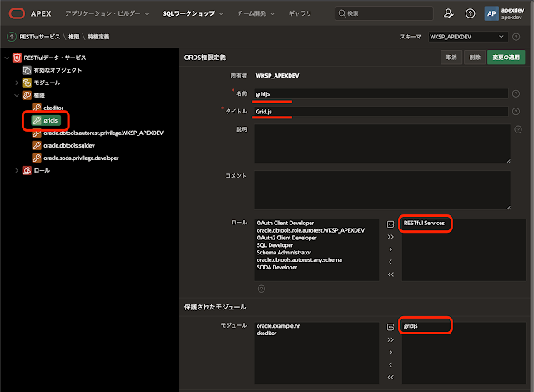This screenshot has width=534, height=392.
Task: Reset the modules shuttle selection
Action: [390, 327]
